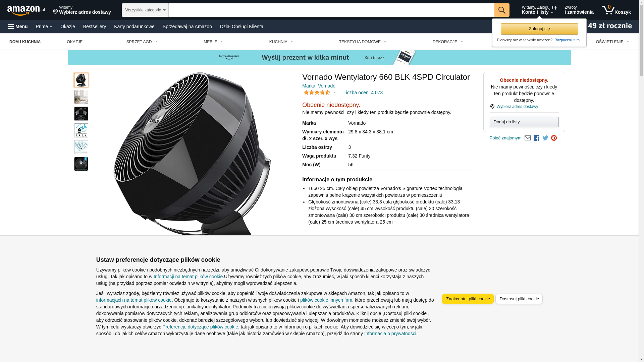Viewport: 644px width, 362px height.
Task: Share the product on Pinterest
Action: click(554, 138)
